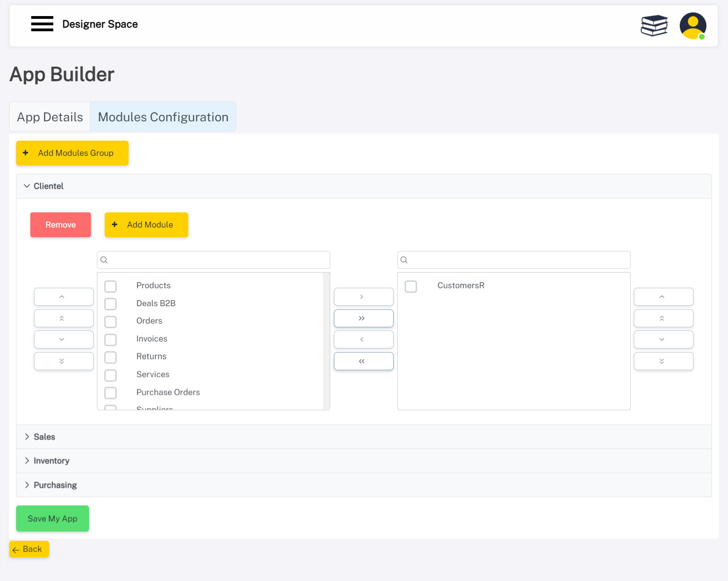
Task: Move selected module to the right list
Action: (x=363, y=296)
